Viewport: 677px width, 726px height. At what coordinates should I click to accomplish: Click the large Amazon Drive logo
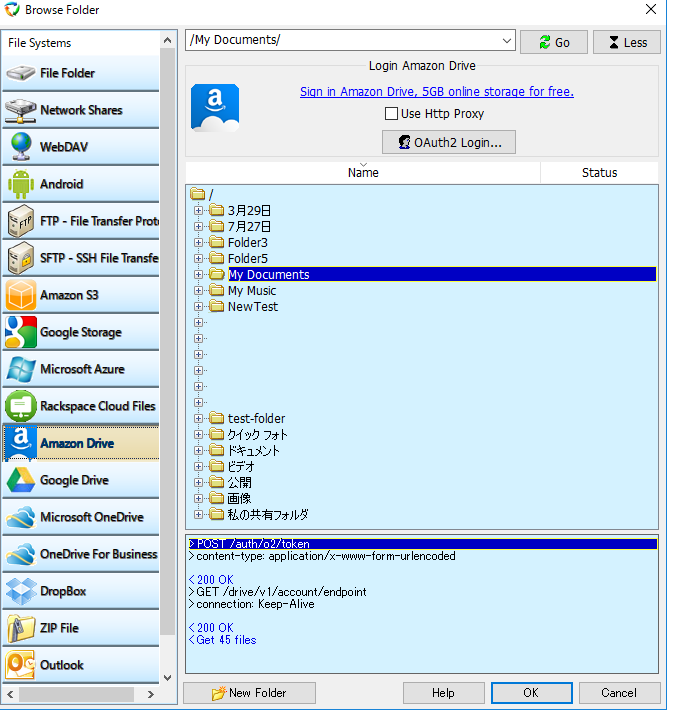click(x=215, y=107)
